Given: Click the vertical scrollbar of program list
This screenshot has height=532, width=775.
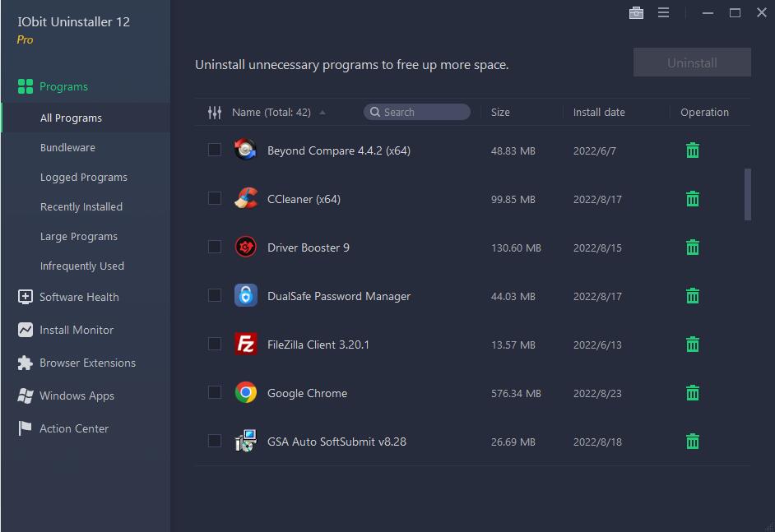Looking at the screenshot, I should tap(747, 195).
